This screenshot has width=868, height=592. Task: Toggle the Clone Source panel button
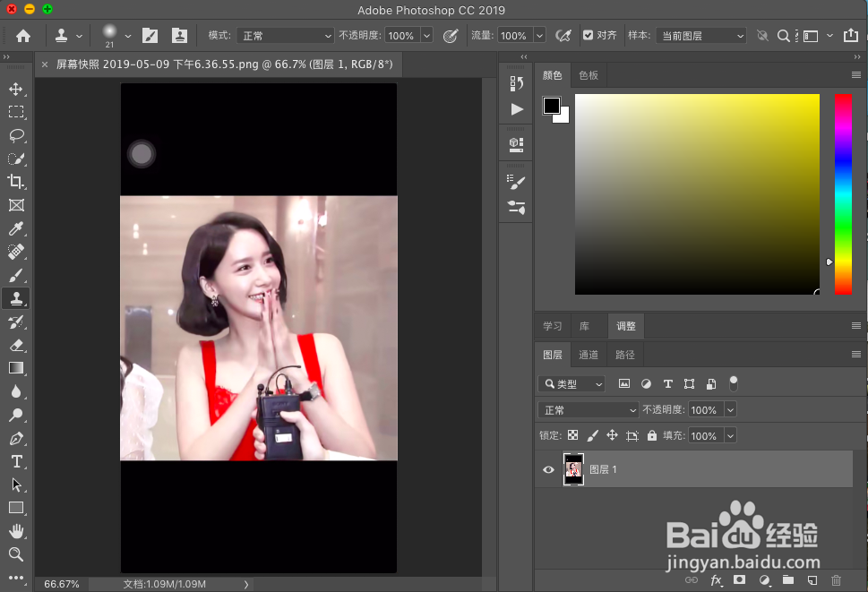click(179, 36)
